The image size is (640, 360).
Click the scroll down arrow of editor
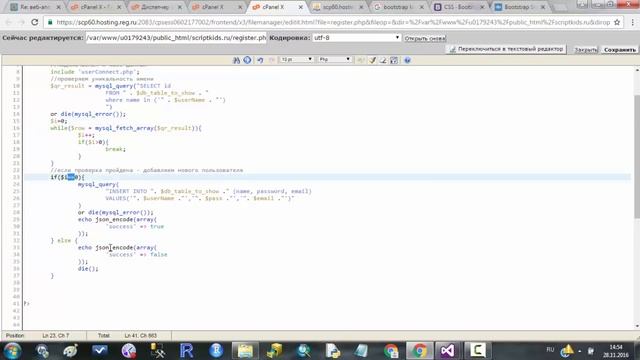tap(637, 326)
